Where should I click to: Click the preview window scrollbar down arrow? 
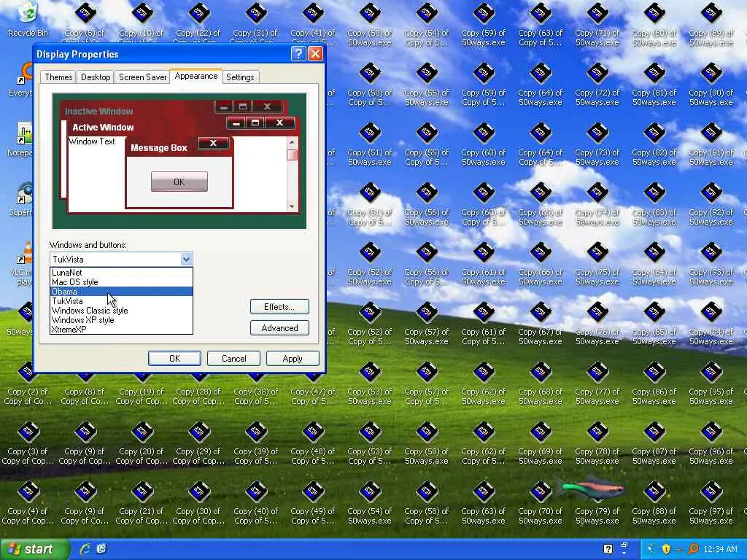tap(292, 206)
